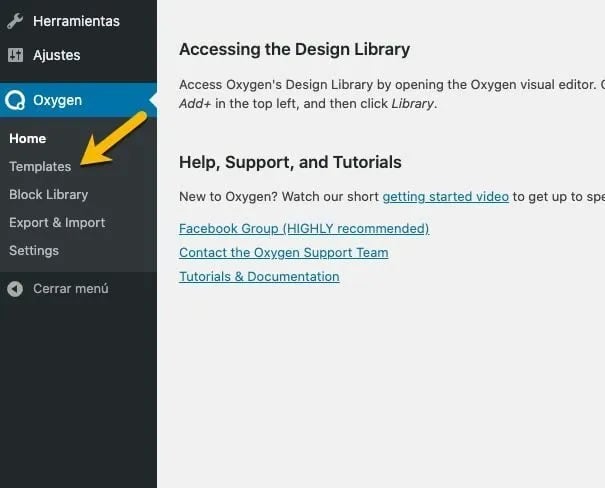Viewport: 605px width, 488px height.
Task: Open the Ajustes menu
Action: click(56, 55)
